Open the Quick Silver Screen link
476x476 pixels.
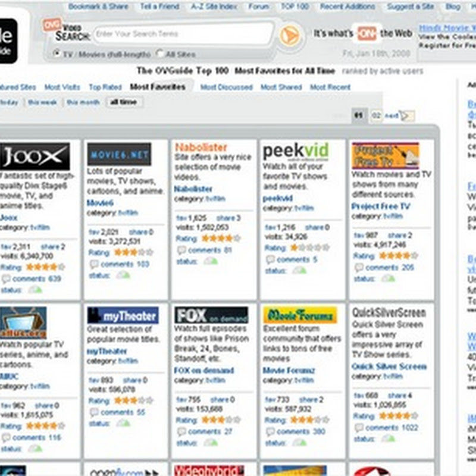tap(389, 367)
